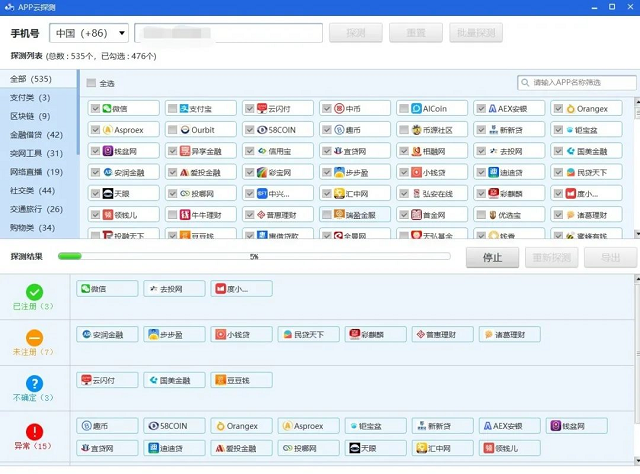Click the 豆豆钱 icon in uncertain results
Viewport: 640px width, 474px height.
click(220, 380)
